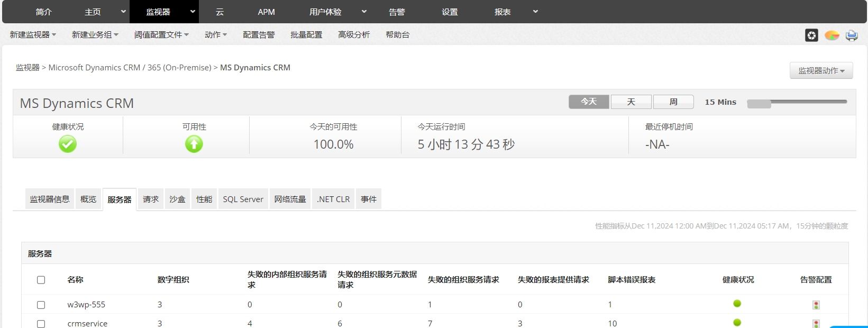Click 配置告警 in the submenu
The height and width of the screenshot is (328, 868).
tap(259, 35)
